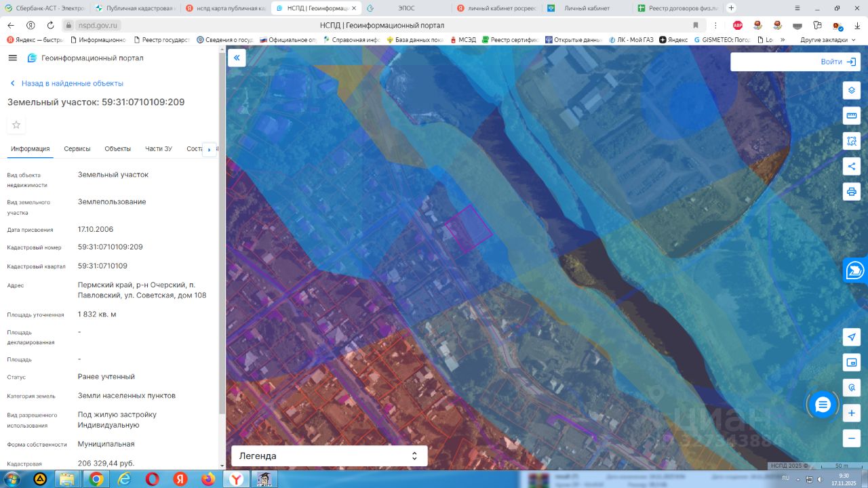The image size is (868, 488).
Task: Open the Реестр сертифик bookmark
Action: 511,39
